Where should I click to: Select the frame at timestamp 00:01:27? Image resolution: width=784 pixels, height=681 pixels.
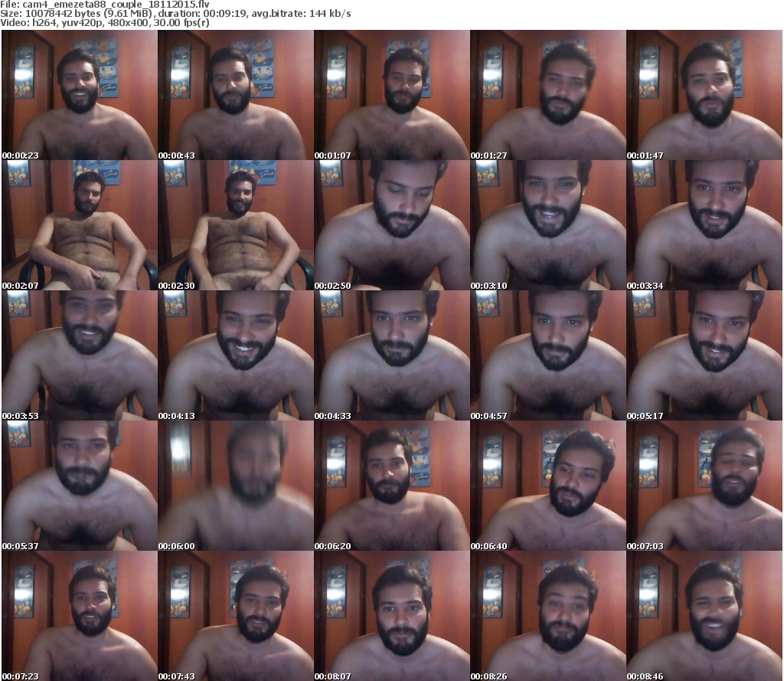[x=548, y=95]
